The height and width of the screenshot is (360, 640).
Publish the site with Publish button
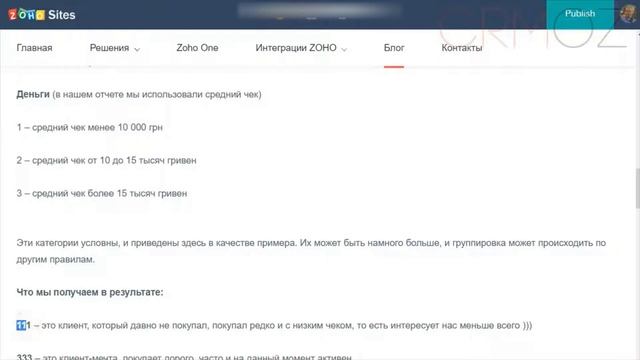[580, 14]
